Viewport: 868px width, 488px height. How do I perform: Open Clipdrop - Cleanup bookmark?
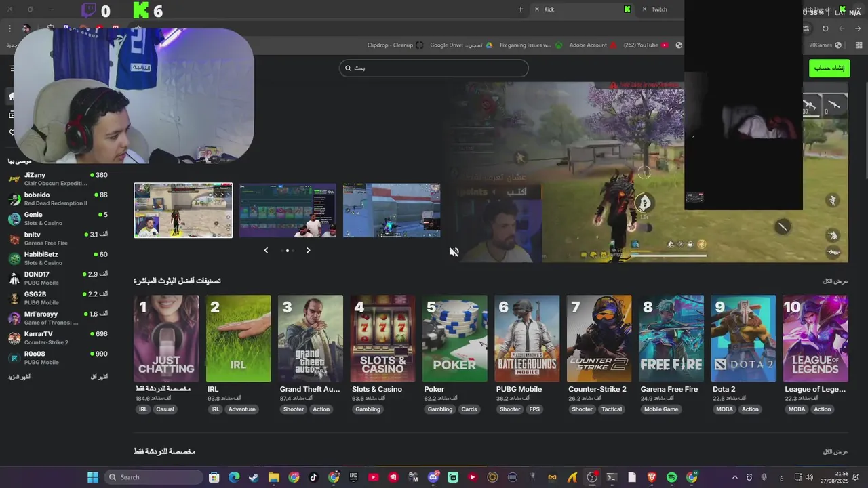tap(395, 45)
